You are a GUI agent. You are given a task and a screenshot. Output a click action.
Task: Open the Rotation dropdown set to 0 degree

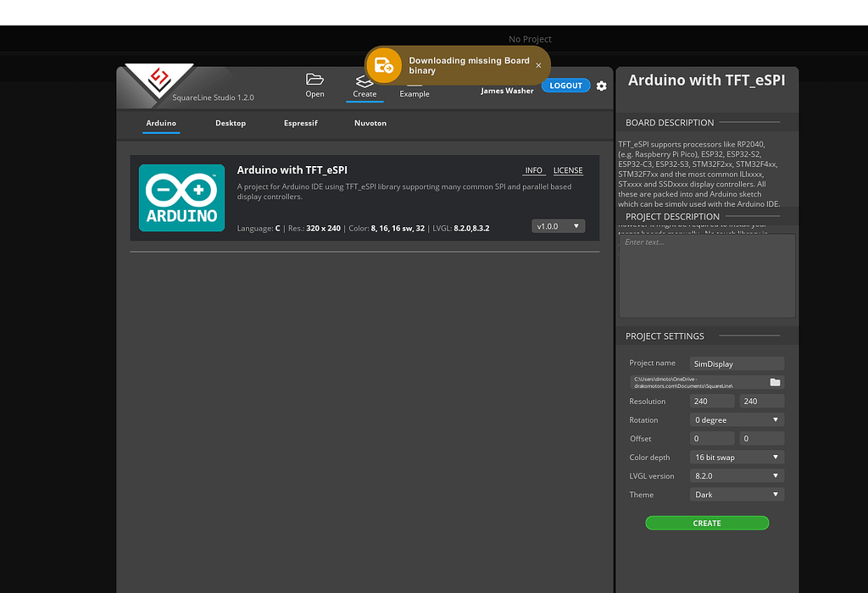[736, 419]
